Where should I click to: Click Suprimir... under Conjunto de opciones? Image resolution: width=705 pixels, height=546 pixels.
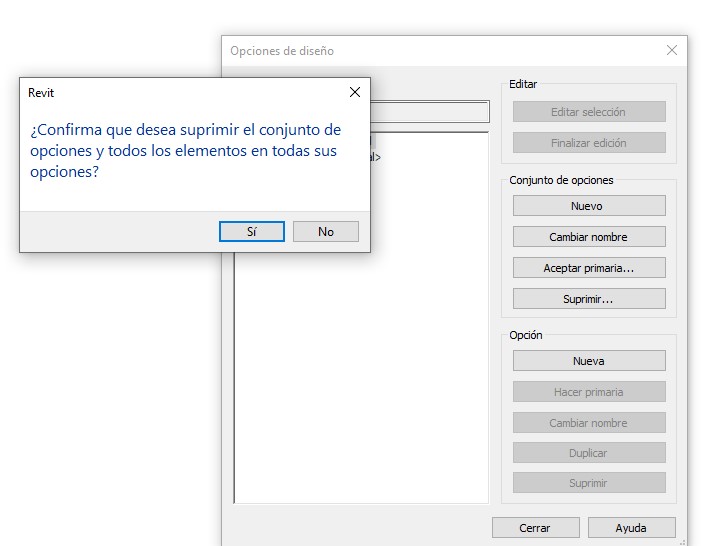[x=589, y=299]
